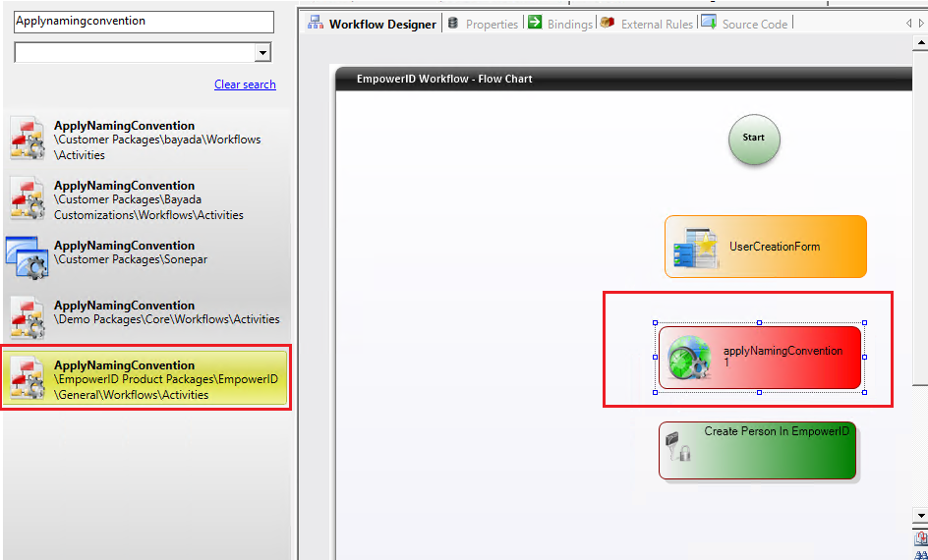
Task: Select the UserCreationForm activity
Action: 765,247
